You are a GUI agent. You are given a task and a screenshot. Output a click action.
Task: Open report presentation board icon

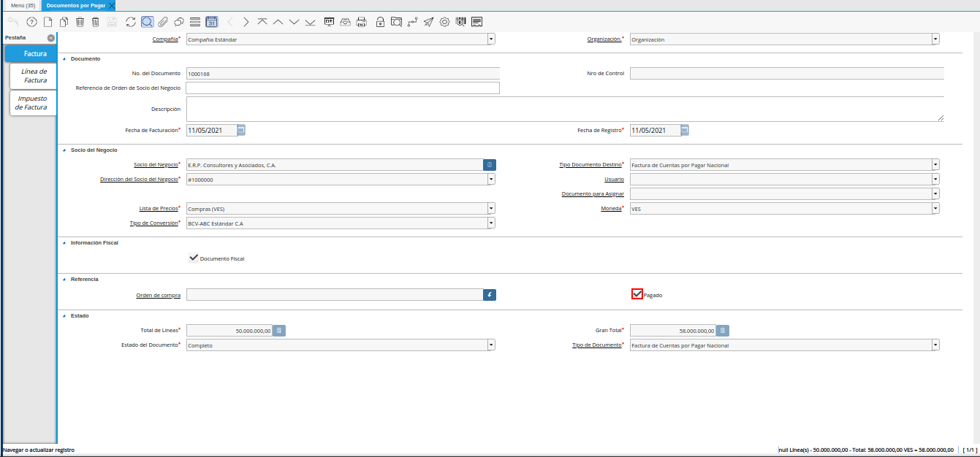coord(329,22)
